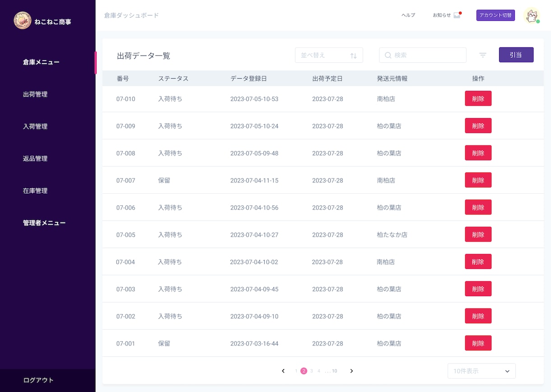The image size is (551, 392).
Task: Click 南柏店 in row 07-004
Action: (386, 262)
